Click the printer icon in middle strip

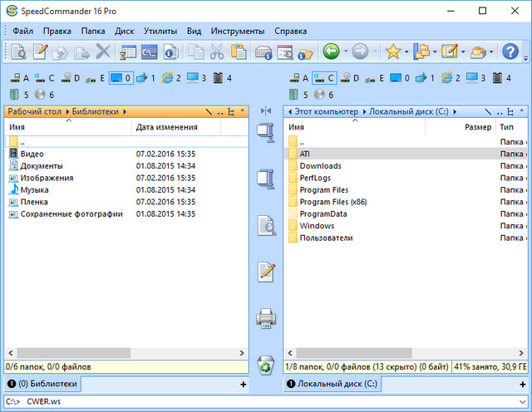click(266, 317)
